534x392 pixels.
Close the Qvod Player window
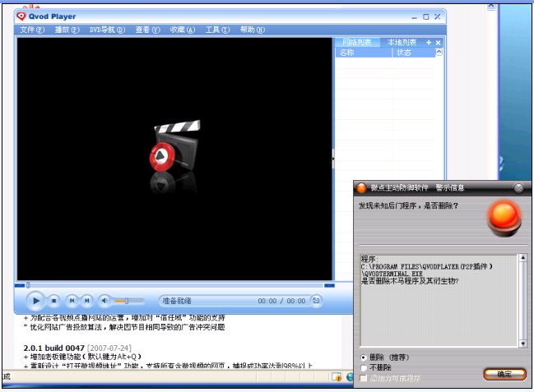[438, 16]
